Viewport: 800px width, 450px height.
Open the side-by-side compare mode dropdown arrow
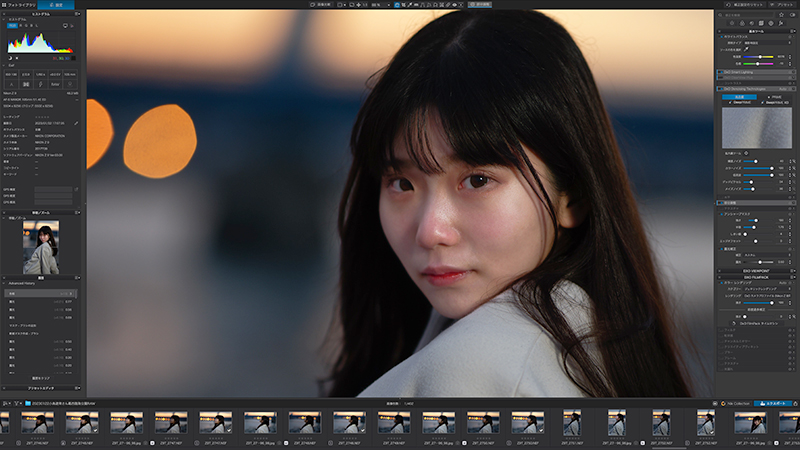point(345,5)
